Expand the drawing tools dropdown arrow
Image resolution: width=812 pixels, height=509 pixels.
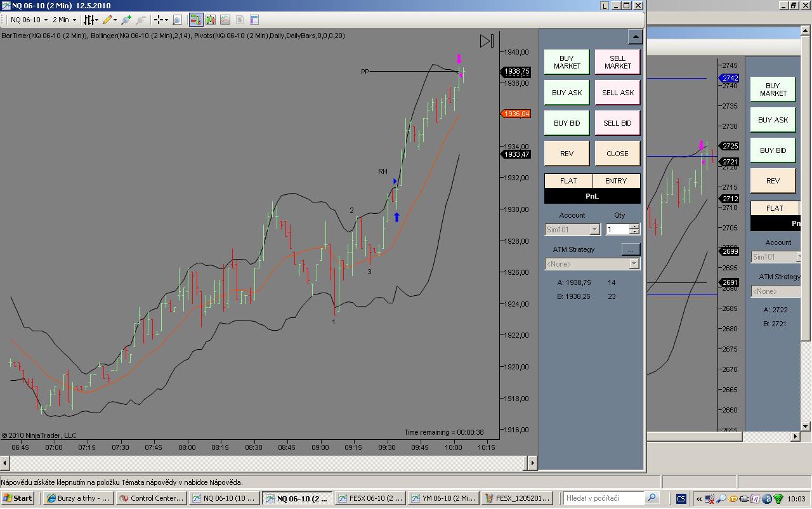coord(115,20)
